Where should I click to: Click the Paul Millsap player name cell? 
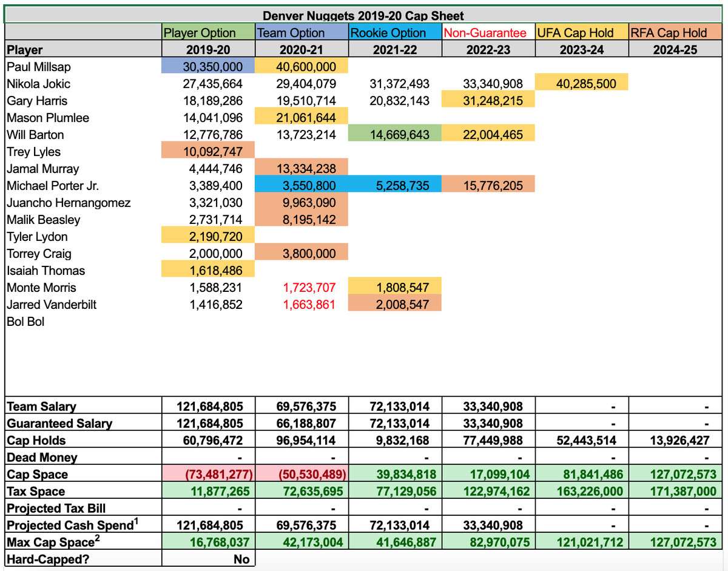[x=84, y=66]
